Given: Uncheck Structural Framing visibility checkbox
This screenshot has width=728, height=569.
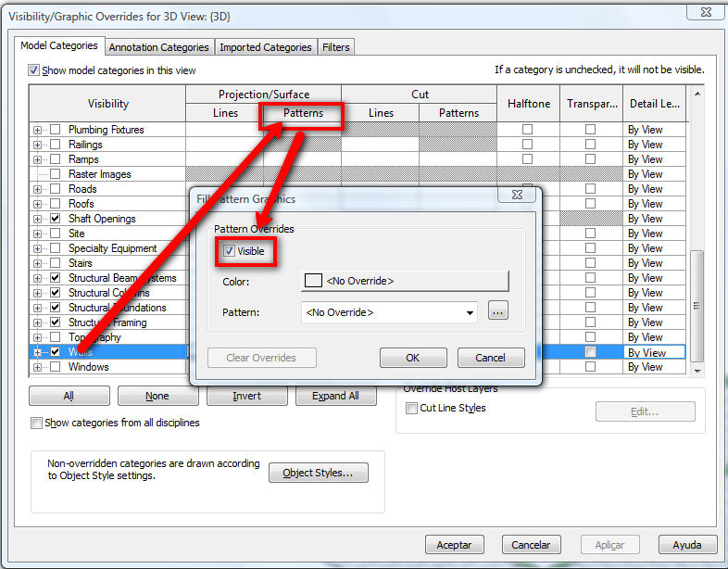Looking at the screenshot, I should pyautogui.click(x=56, y=322).
